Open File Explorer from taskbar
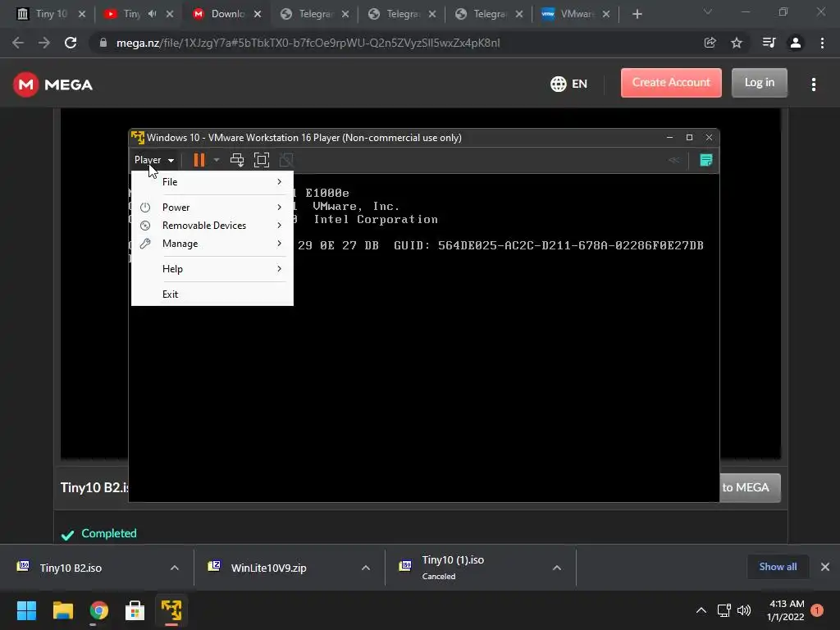840x630 pixels. 62,610
